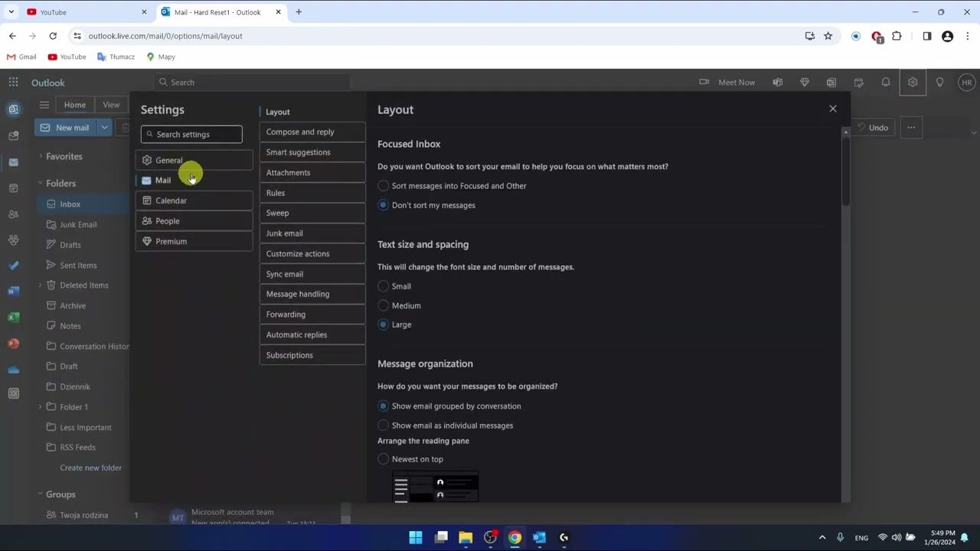Image resolution: width=980 pixels, height=551 pixels.
Task: Show hidden icons in the system tray
Action: [x=822, y=537]
